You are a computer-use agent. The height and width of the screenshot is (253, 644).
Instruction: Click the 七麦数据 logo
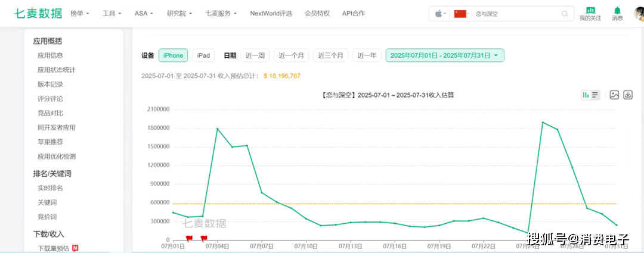point(38,14)
